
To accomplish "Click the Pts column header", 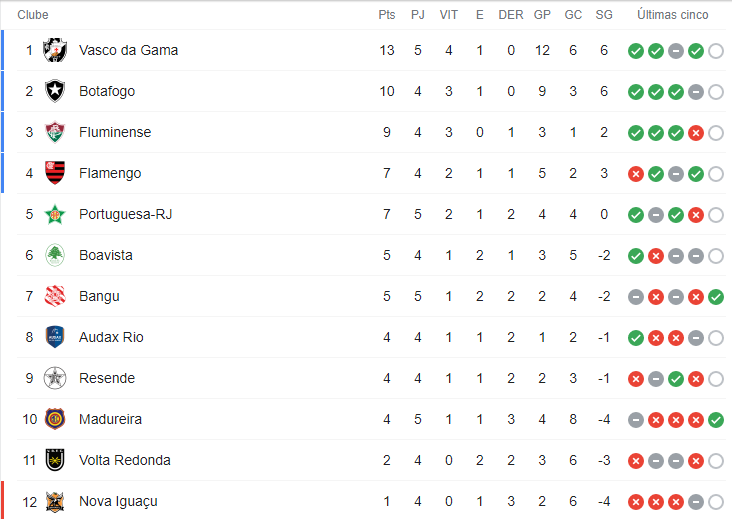I will pyautogui.click(x=387, y=15).
